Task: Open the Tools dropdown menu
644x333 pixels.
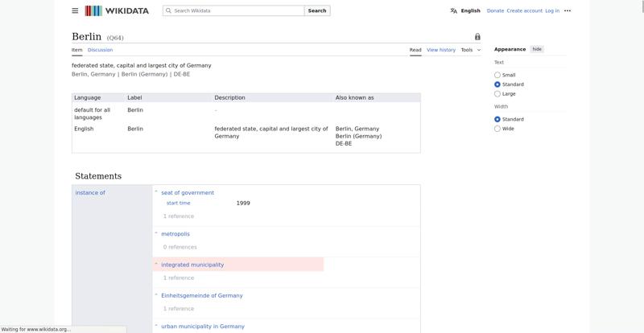Action: pyautogui.click(x=471, y=50)
